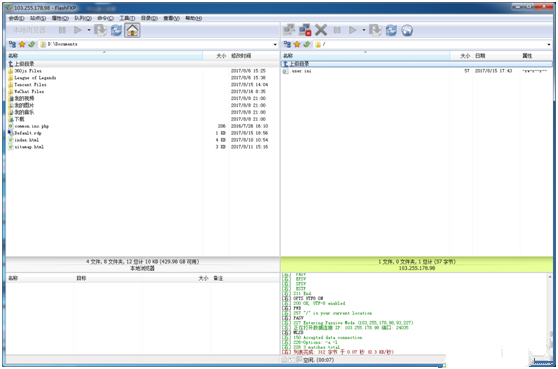Open local bookmarks star icon
The width and height of the screenshot is (558, 369).
coord(22,44)
